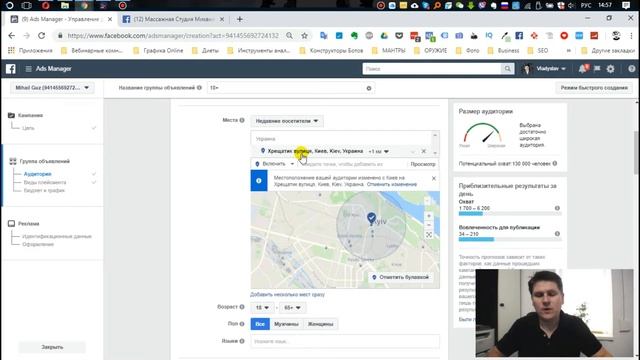Viewport: 640px width, 360px height.
Task: Click the flag icon in header
Action: pyautogui.click(x=597, y=69)
